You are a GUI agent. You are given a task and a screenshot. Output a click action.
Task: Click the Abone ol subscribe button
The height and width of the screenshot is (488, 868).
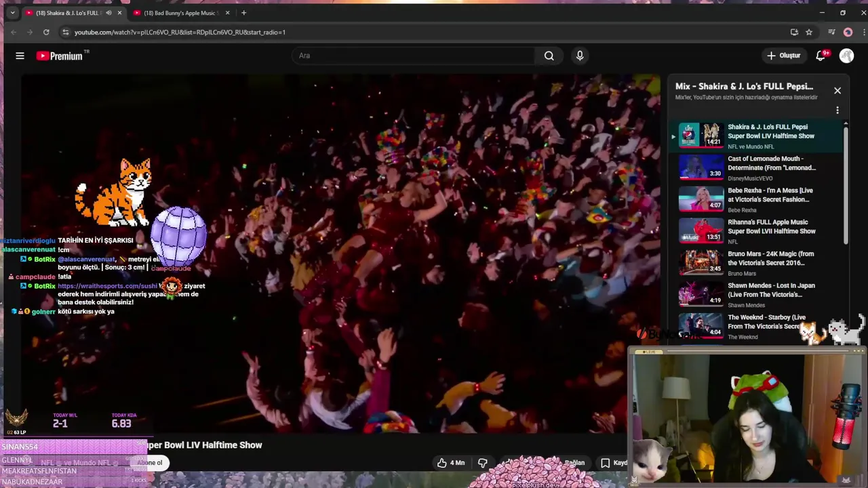(x=150, y=463)
